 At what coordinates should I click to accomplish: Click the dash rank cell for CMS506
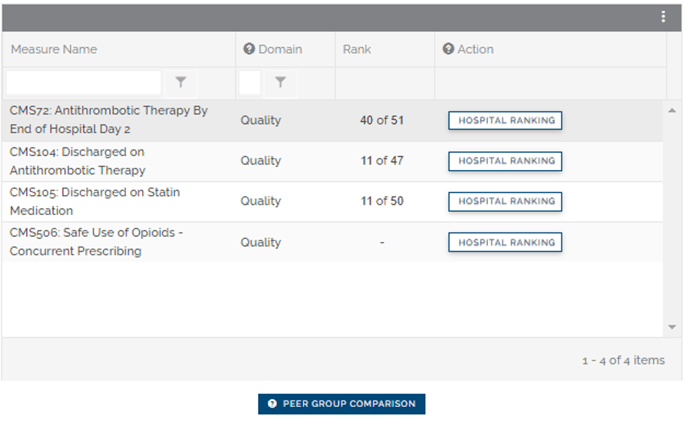click(382, 242)
